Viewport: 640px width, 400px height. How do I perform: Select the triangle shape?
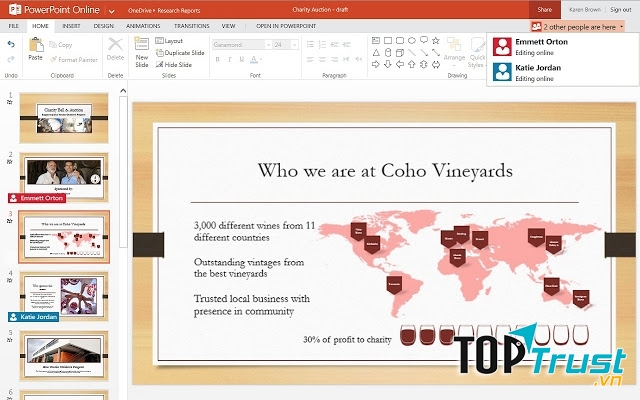tap(376, 53)
